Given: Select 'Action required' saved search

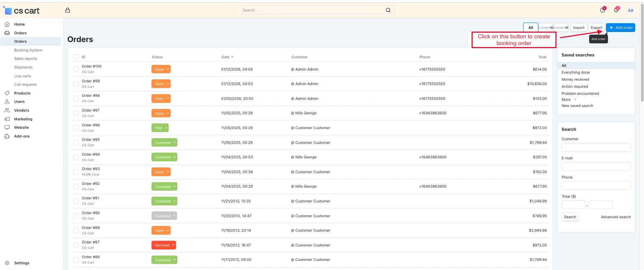Looking at the screenshot, I should tap(575, 86).
